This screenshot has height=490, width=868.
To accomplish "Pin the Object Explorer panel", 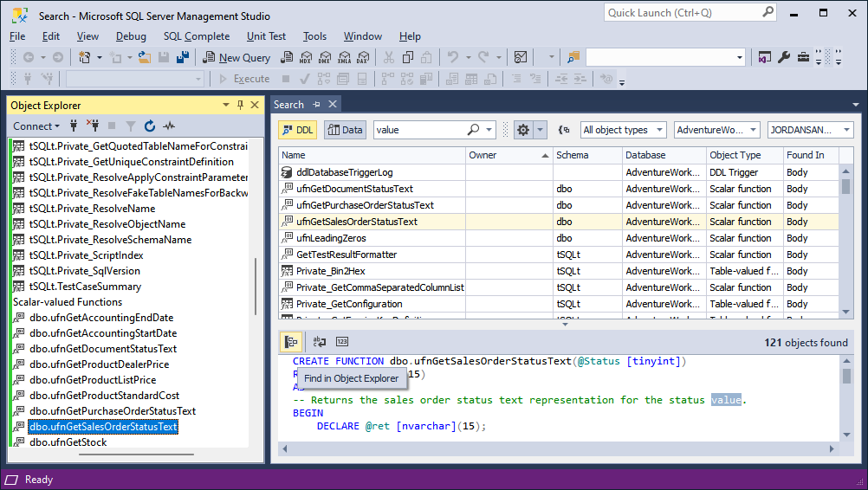I will [240, 105].
